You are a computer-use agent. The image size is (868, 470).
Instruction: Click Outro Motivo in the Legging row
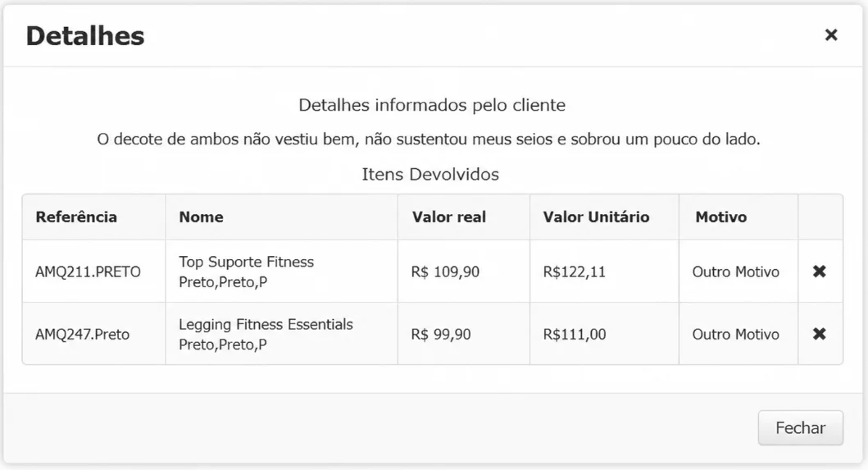(736, 334)
